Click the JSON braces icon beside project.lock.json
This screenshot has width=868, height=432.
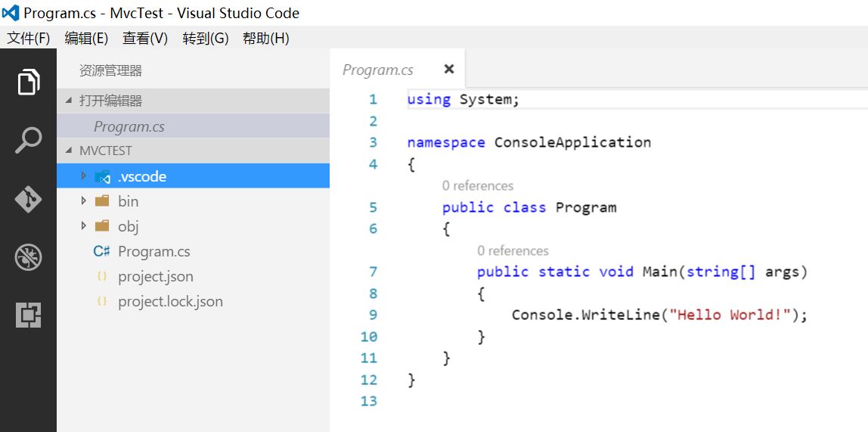(x=101, y=301)
